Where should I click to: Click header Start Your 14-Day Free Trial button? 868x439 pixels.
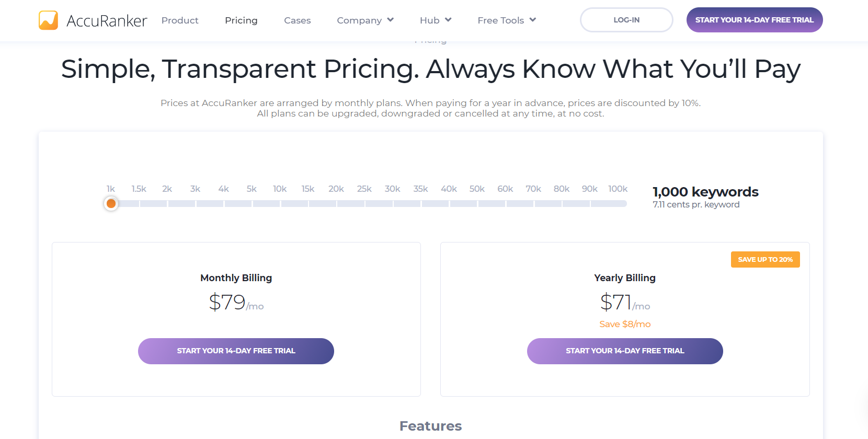[755, 20]
